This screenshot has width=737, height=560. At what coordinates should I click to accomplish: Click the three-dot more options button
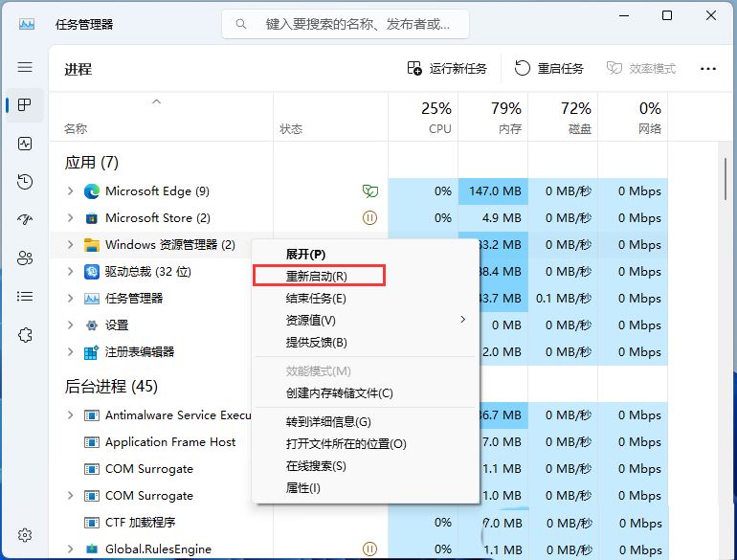[708, 69]
